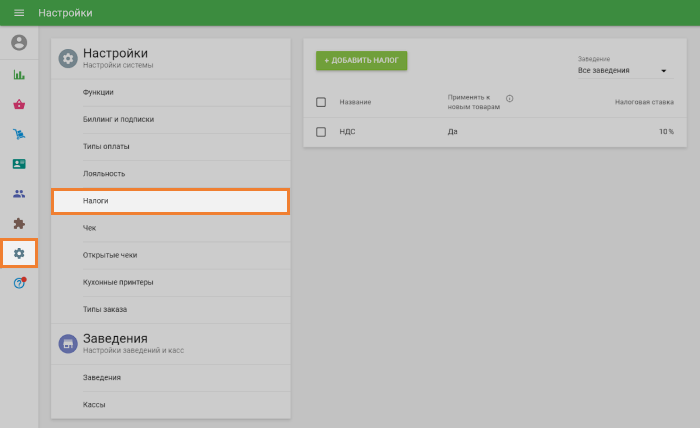Check the НДС tax row checkbox
This screenshot has height=428, width=700.
[321, 132]
